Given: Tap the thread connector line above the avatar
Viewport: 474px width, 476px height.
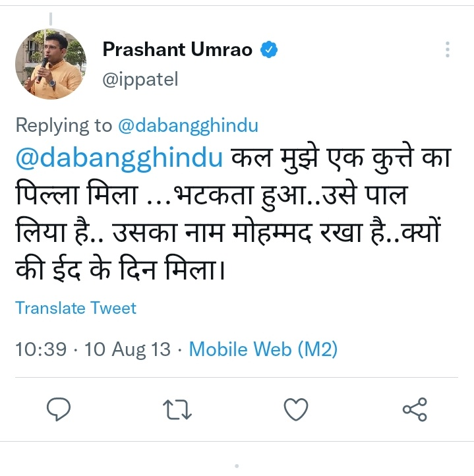Looking at the screenshot, I should coord(50,17).
